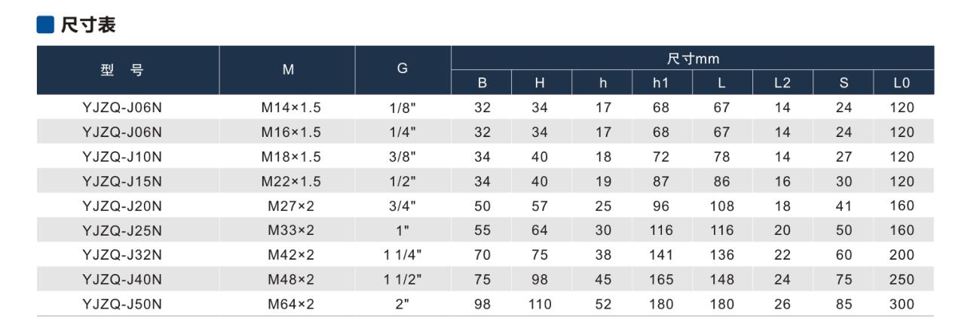Click the 3/8" G size cell
980x332 pixels.
pyautogui.click(x=403, y=157)
